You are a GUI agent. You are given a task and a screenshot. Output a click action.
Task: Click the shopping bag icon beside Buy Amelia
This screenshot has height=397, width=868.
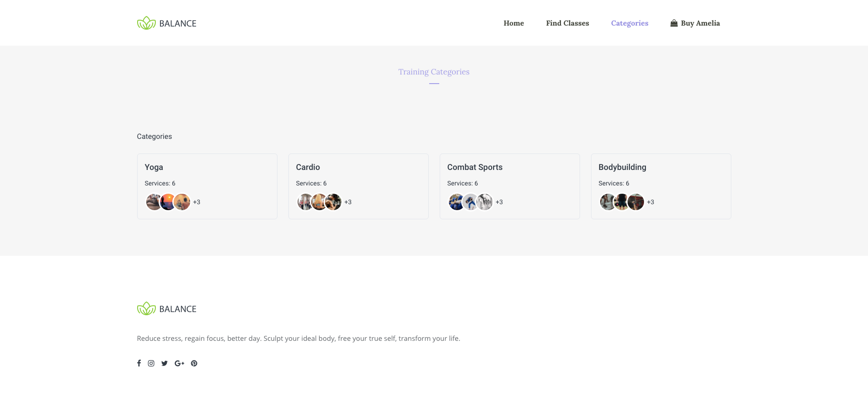click(x=674, y=23)
